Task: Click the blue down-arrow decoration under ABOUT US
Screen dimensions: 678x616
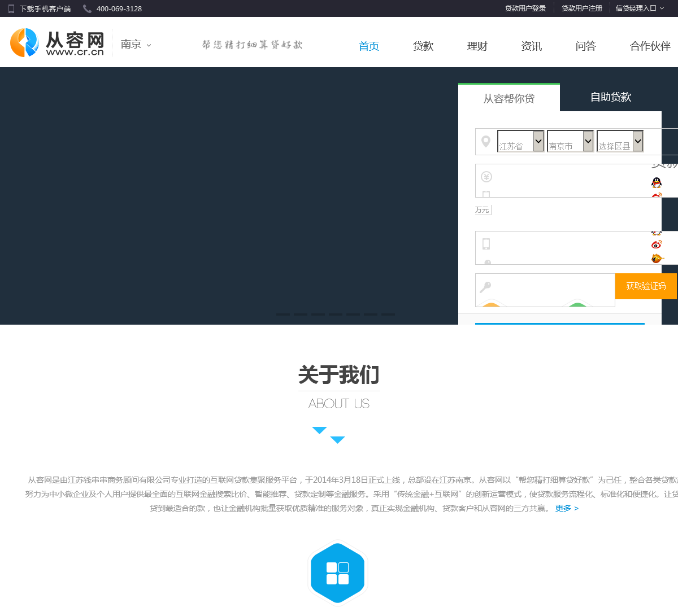Action: point(328,435)
